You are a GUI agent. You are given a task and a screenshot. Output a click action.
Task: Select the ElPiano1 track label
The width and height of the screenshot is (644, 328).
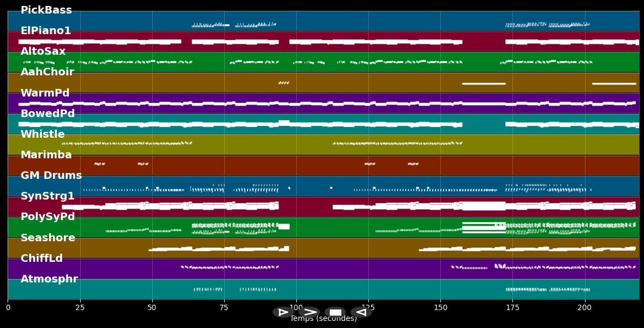45,31
